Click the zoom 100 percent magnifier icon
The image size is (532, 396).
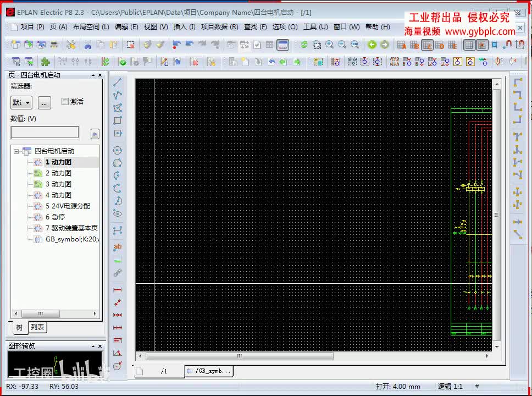[355, 45]
